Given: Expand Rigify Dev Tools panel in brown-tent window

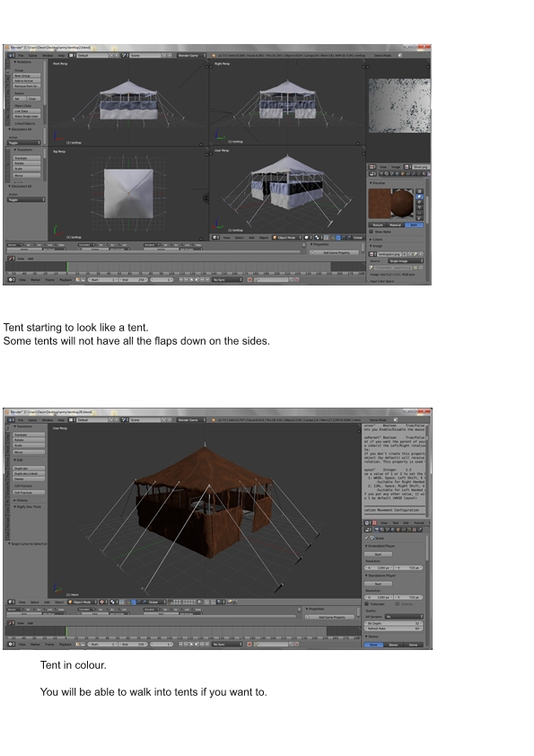Looking at the screenshot, I should pos(28,506).
